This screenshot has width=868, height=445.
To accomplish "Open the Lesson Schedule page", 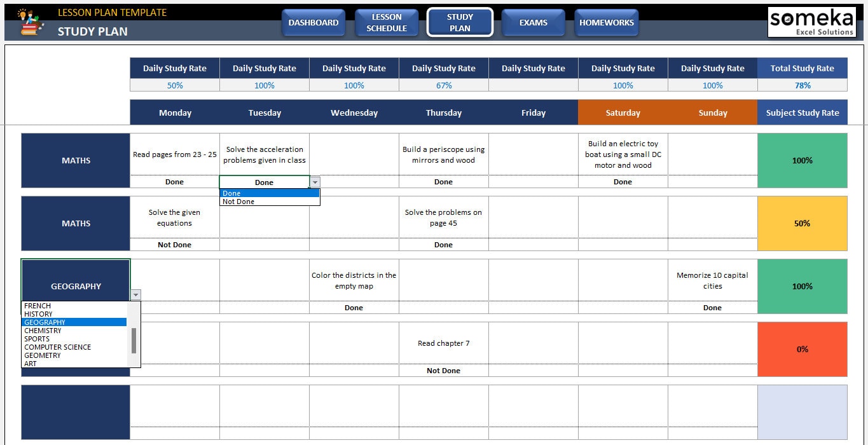I will pyautogui.click(x=387, y=22).
